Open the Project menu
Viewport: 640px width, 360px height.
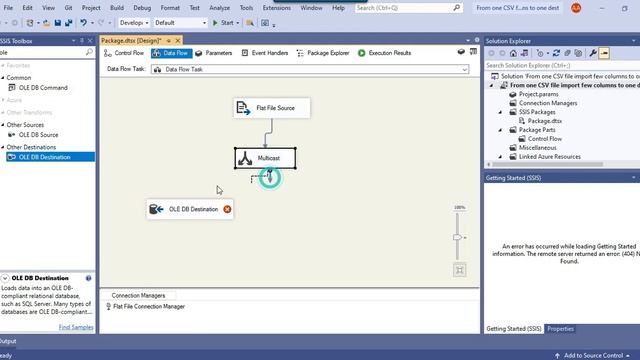point(91,8)
